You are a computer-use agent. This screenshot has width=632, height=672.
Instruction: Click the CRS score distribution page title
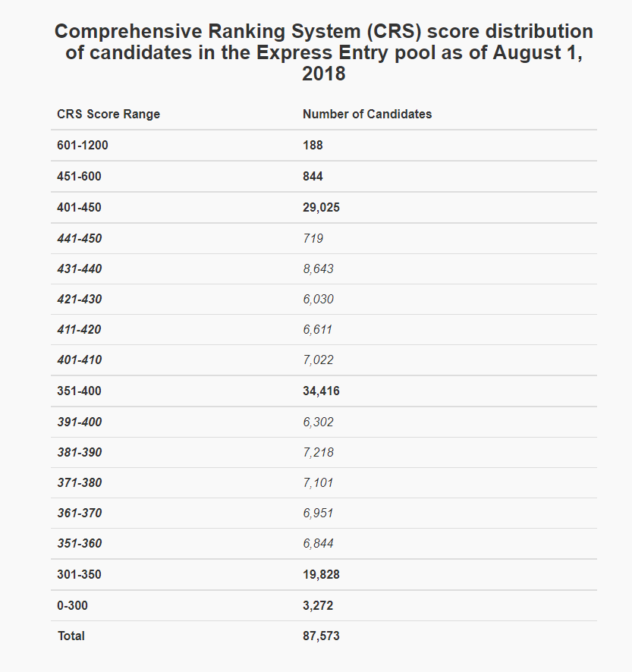click(x=324, y=52)
